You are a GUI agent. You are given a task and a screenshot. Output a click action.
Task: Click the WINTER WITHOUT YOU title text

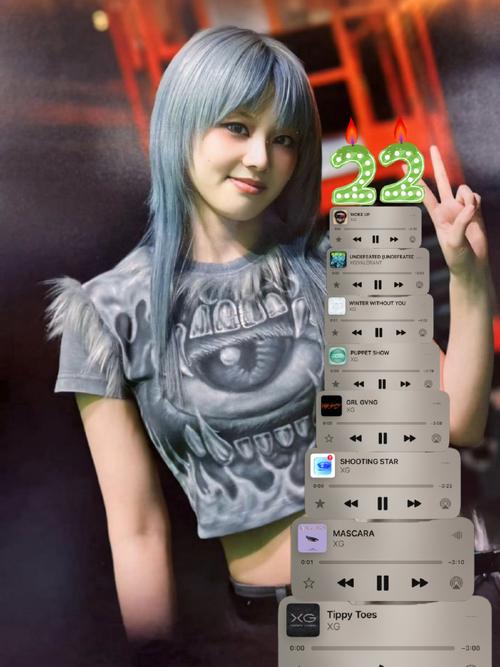(x=377, y=303)
